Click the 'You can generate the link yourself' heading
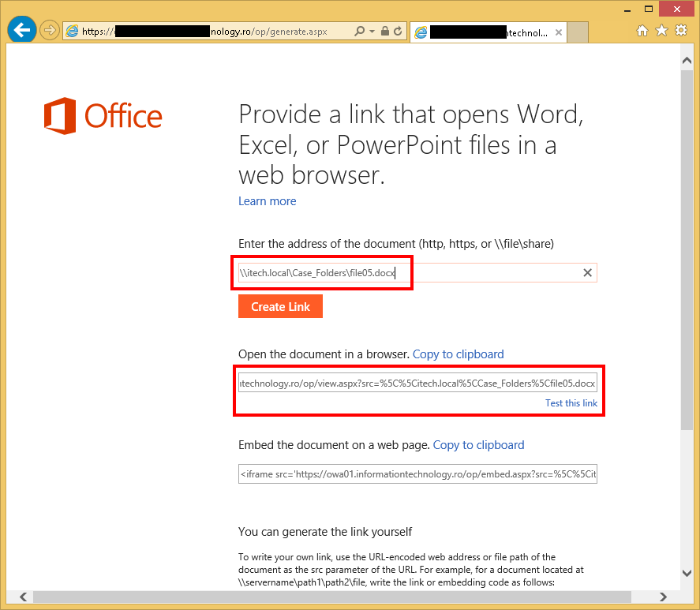Viewport: 700px width, 610px height. point(325,532)
